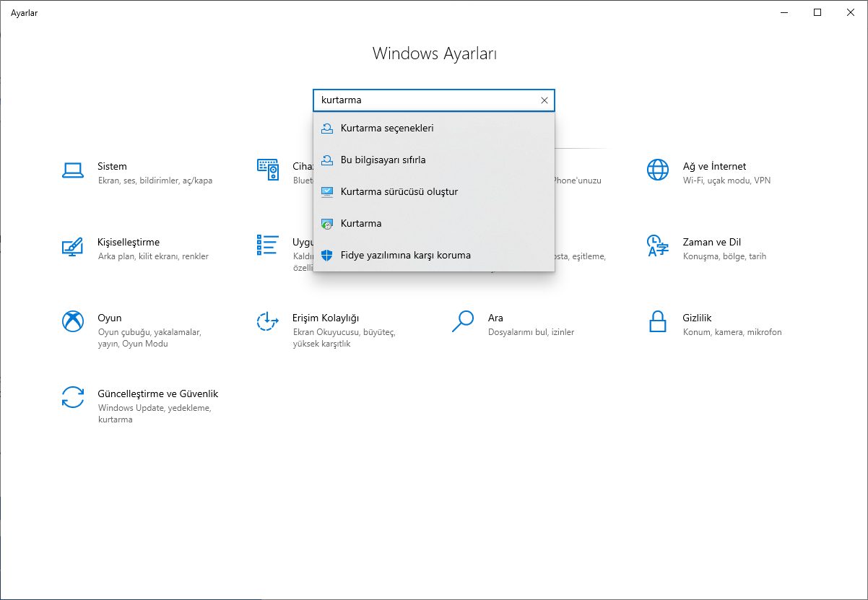Click icon beside Bu bilgisayarı sıfırla
The image size is (868, 600).
[327, 160]
